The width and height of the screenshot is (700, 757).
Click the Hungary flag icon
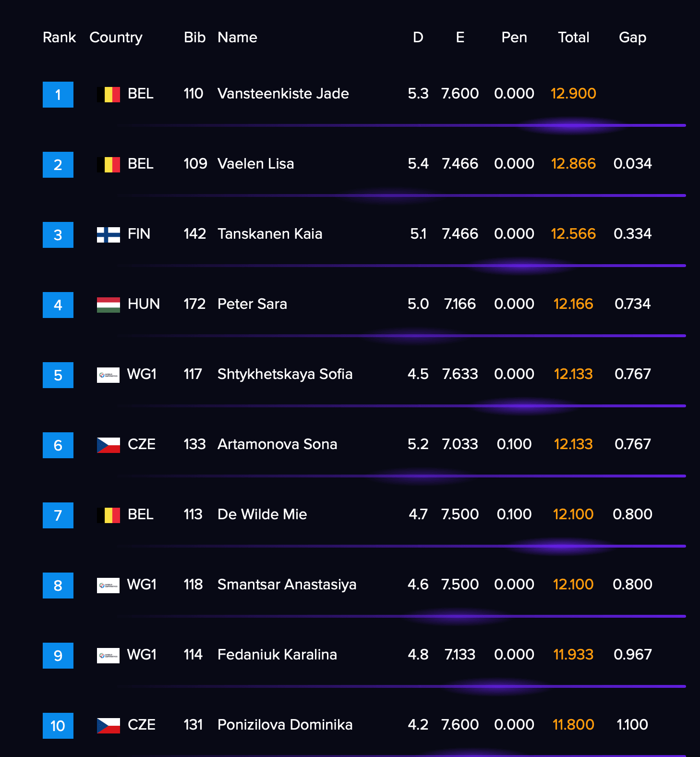pos(108,305)
